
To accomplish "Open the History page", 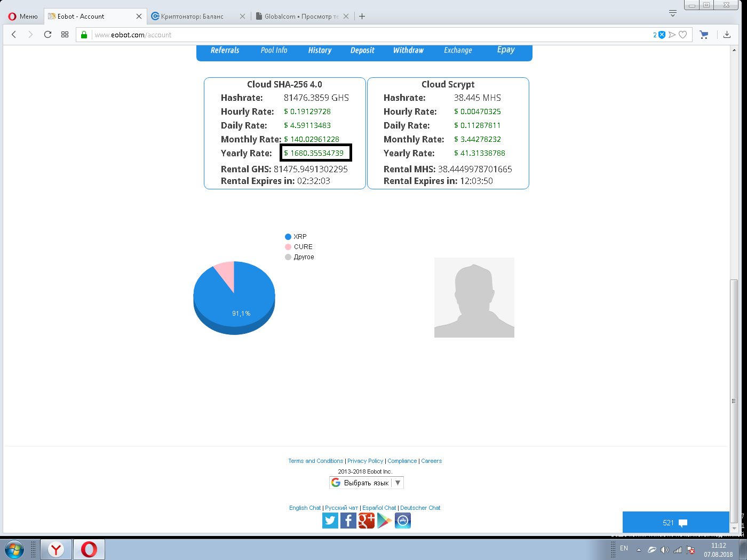I will [320, 50].
